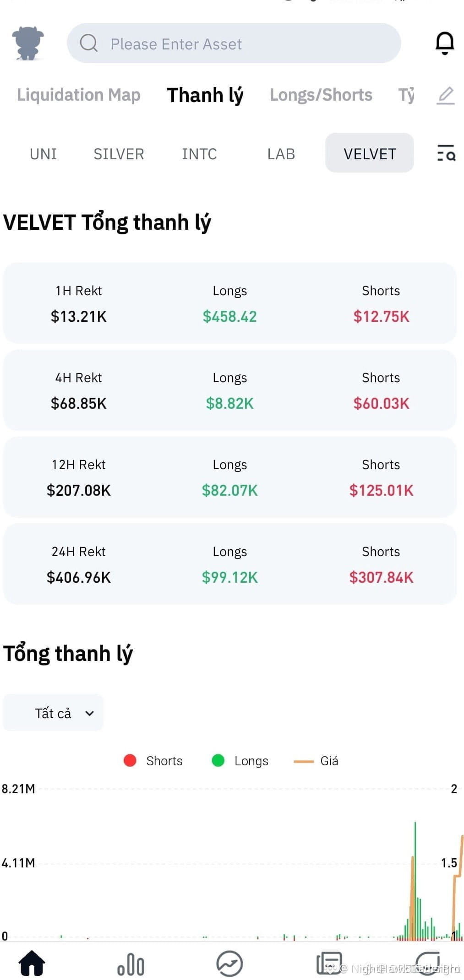Viewport: 464px width, 980px height.
Task: Go to the Home icon in bottom bar
Action: coord(32,963)
